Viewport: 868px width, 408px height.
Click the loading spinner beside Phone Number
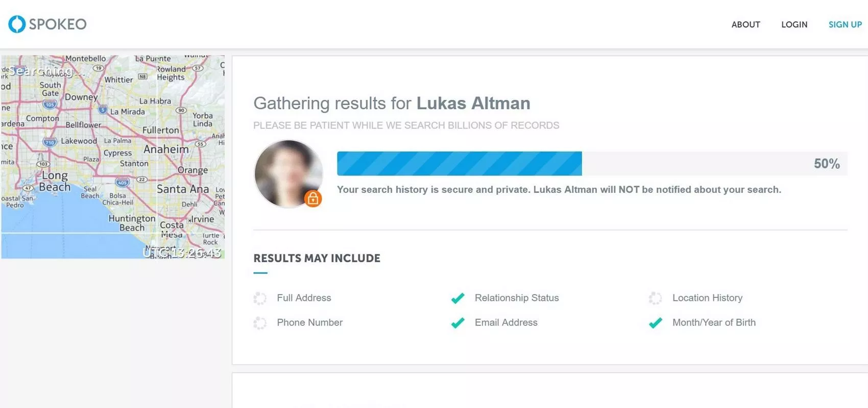pyautogui.click(x=260, y=323)
